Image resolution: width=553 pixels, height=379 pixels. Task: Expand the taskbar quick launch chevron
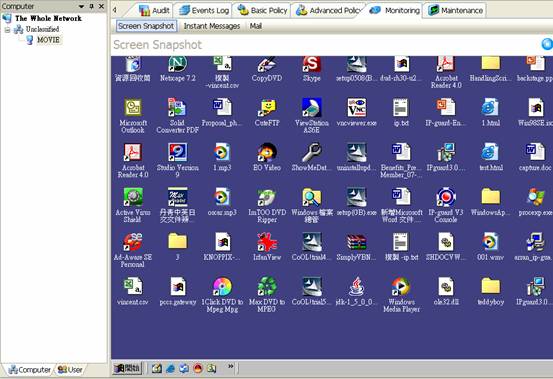[231, 366]
